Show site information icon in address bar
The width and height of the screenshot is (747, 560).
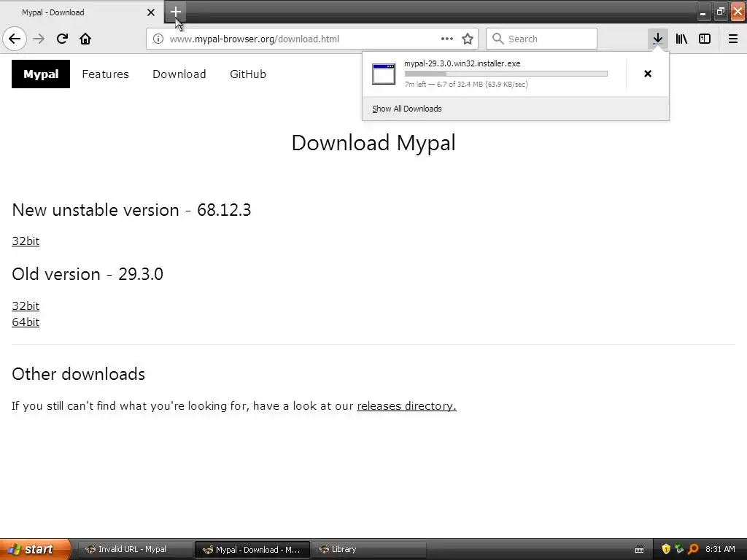point(158,39)
